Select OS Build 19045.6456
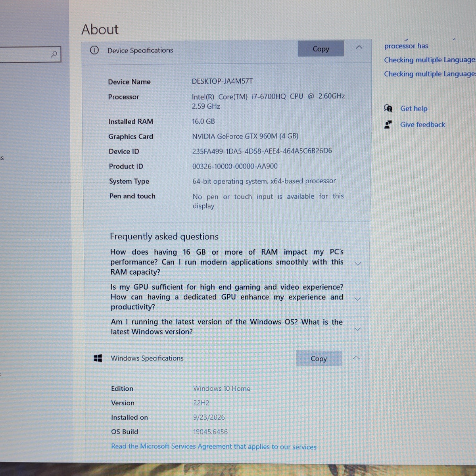Viewport: 476px width, 476px height. [x=211, y=432]
